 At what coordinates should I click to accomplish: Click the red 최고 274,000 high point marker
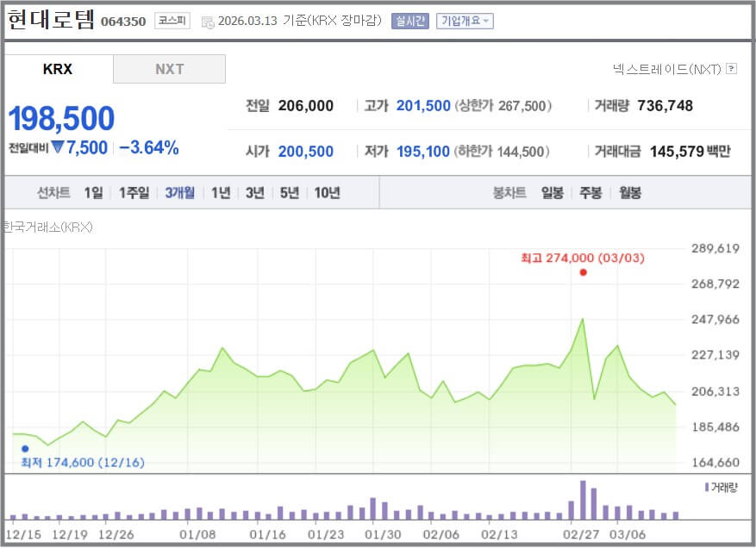click(584, 272)
